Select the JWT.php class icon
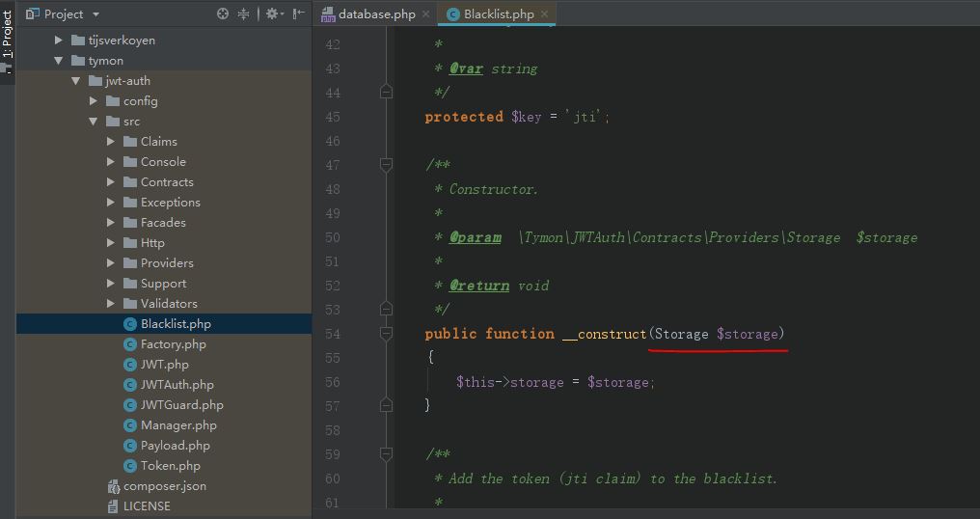Image resolution: width=980 pixels, height=519 pixels. click(130, 365)
